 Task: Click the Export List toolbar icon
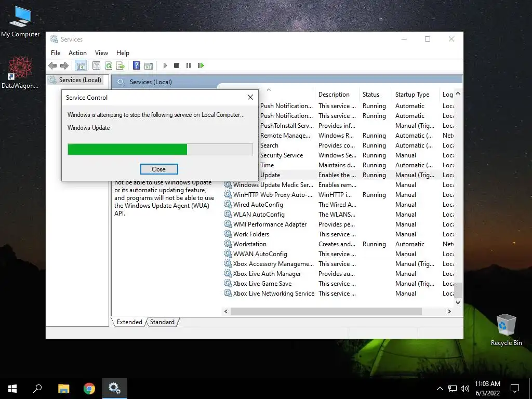coord(121,65)
